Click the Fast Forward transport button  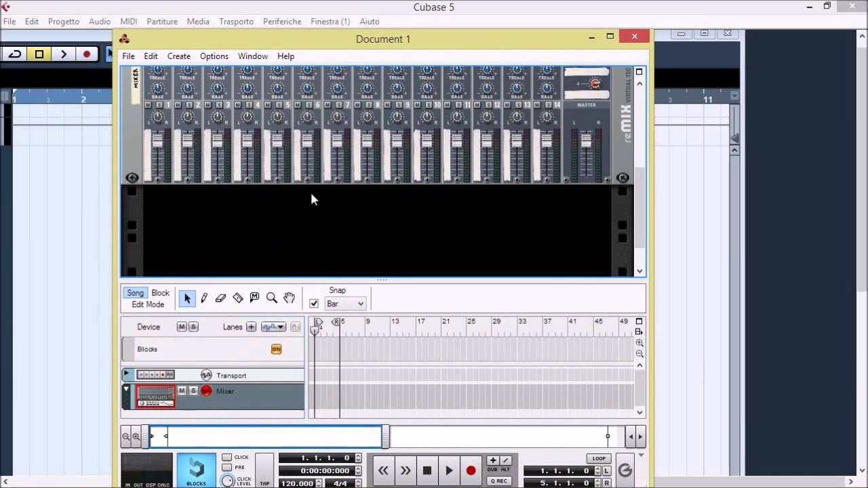click(406, 470)
